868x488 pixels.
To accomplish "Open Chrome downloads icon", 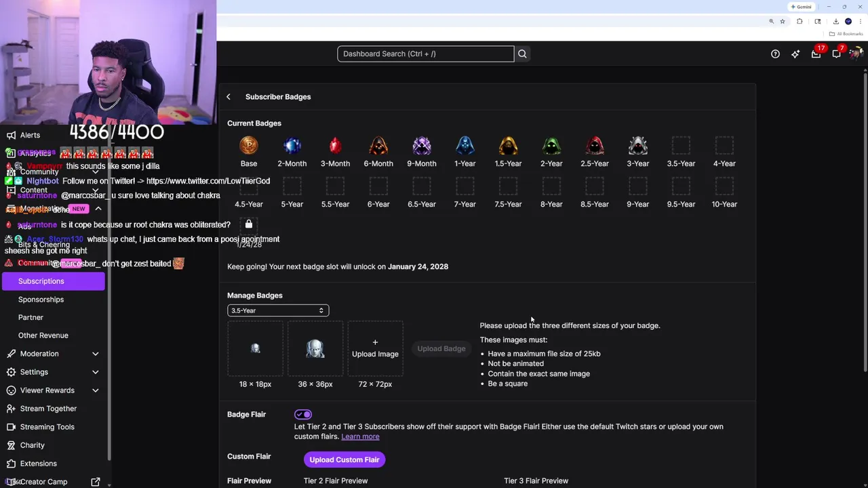I will coord(835,22).
